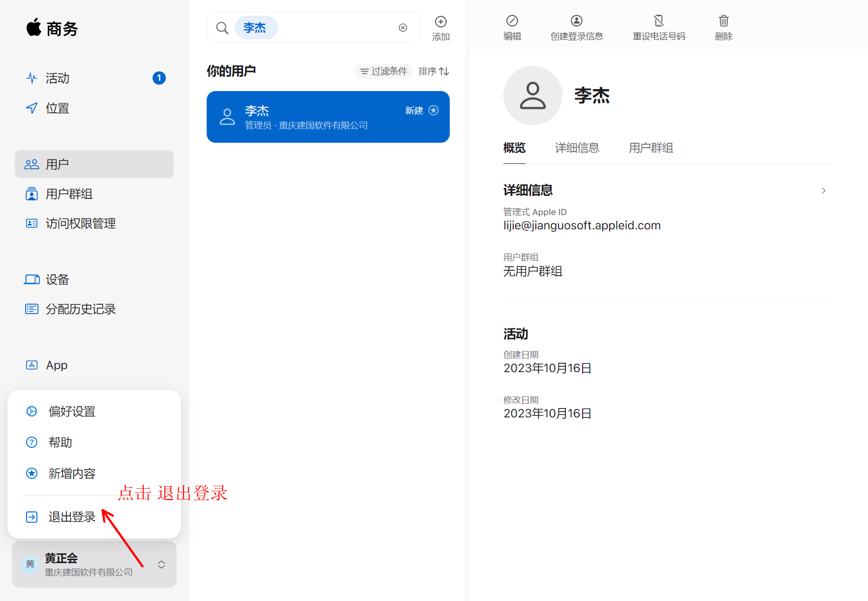
Task: Click the 你的用户 heading
Action: tap(231, 71)
